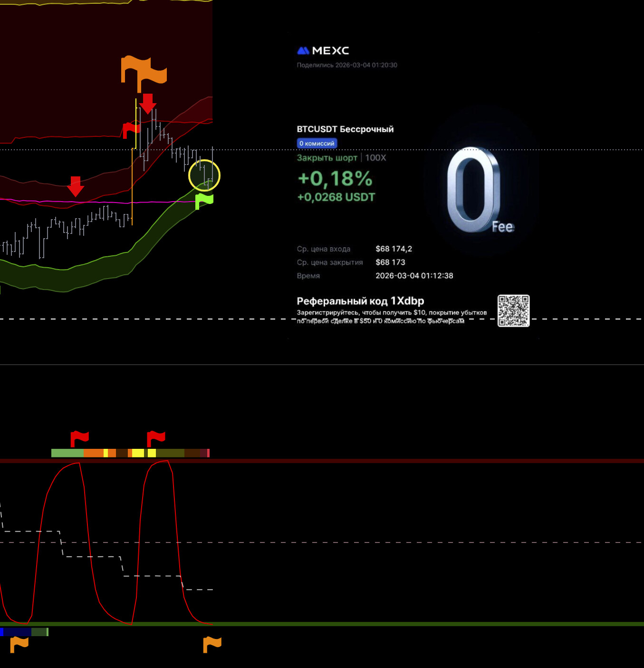Click the dark blue segment below the oscillator

point(17,632)
